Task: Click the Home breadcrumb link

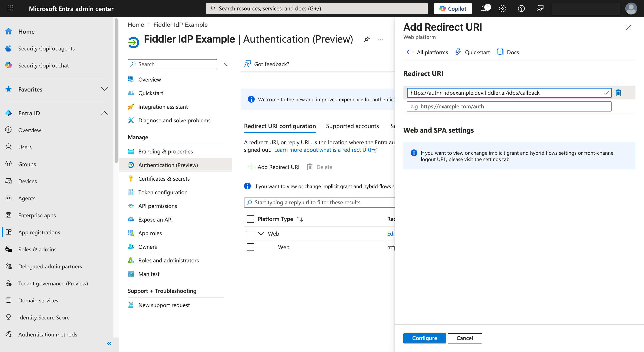Action: pyautogui.click(x=136, y=25)
